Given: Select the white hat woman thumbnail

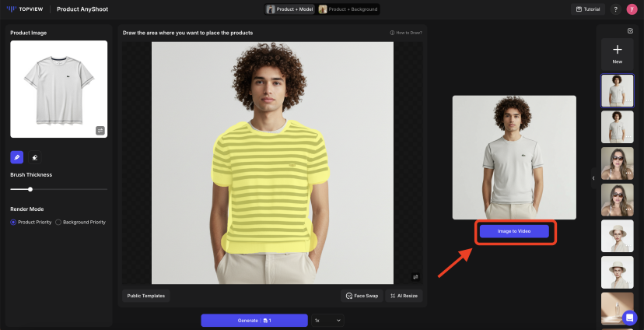Looking at the screenshot, I should pos(618,236).
